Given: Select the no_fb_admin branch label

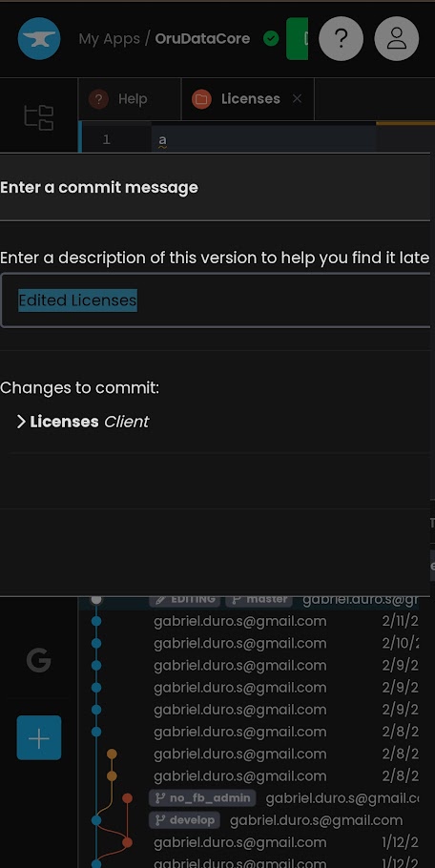Looking at the screenshot, I should pyautogui.click(x=202, y=798).
